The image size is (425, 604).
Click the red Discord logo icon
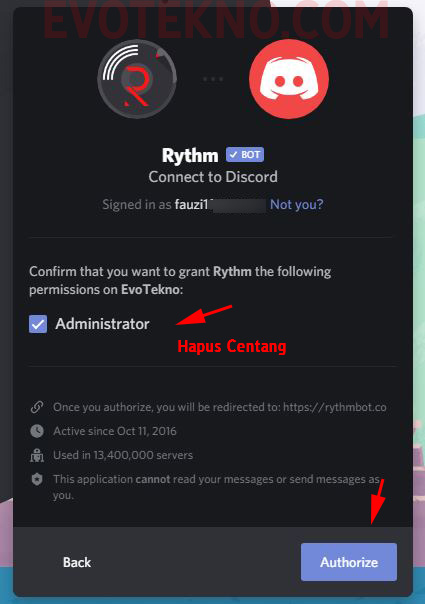[x=289, y=79]
